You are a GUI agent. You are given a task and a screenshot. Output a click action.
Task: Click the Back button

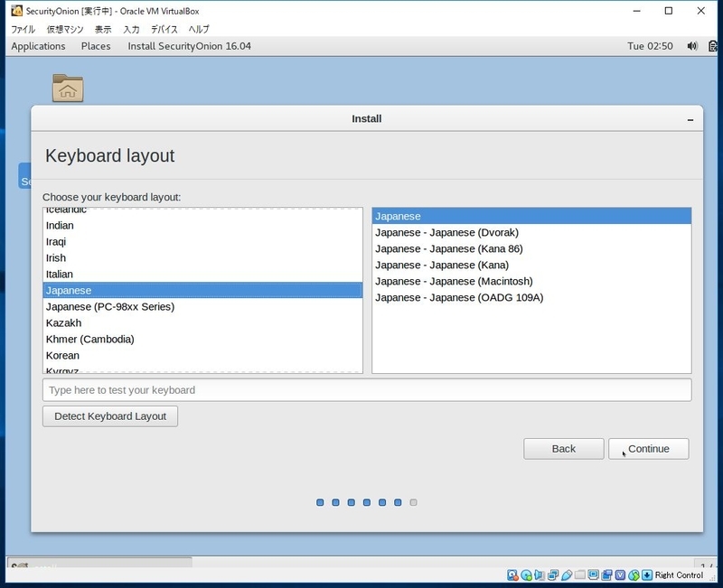pyautogui.click(x=563, y=448)
